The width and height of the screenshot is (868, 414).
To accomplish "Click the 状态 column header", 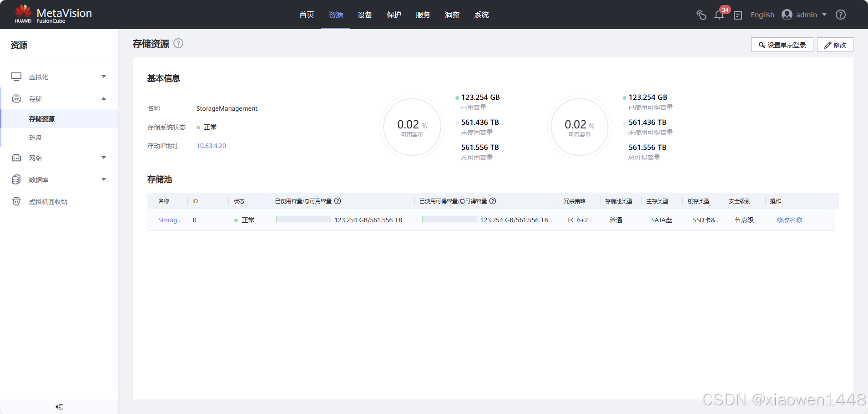I will pyautogui.click(x=239, y=201).
